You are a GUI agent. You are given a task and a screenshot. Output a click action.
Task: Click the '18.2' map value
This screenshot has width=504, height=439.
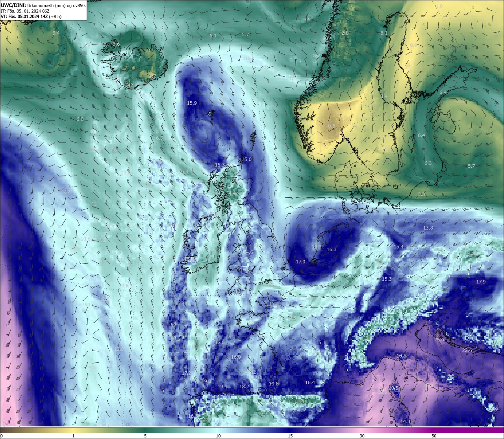click(x=244, y=387)
